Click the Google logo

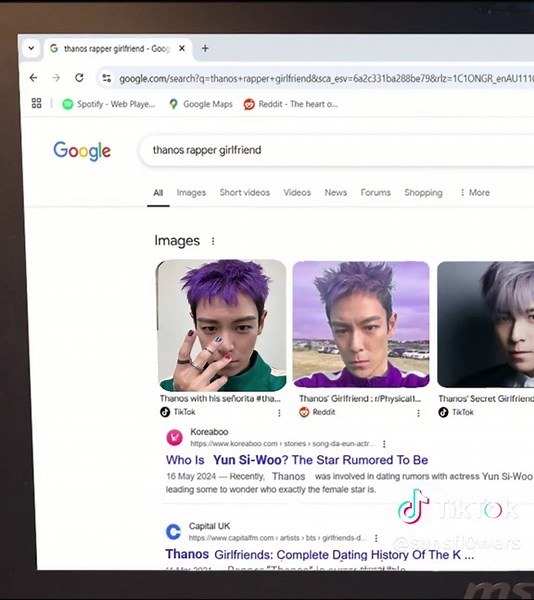82,151
